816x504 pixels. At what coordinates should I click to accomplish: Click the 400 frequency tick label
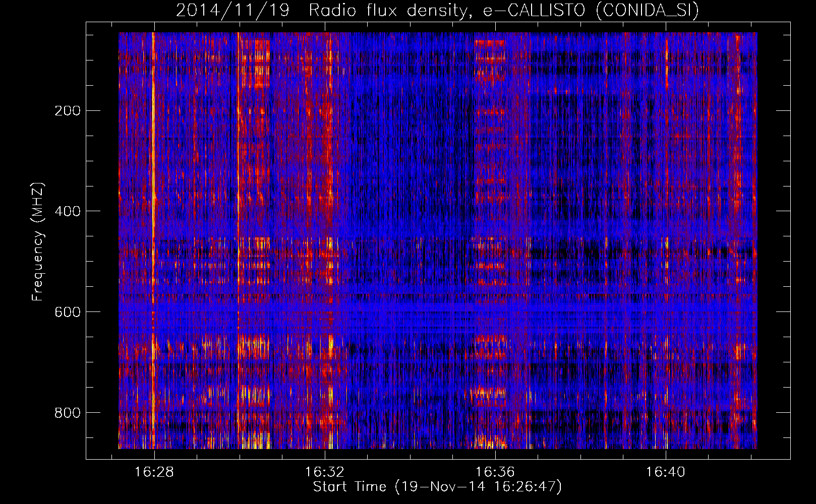[x=67, y=211]
